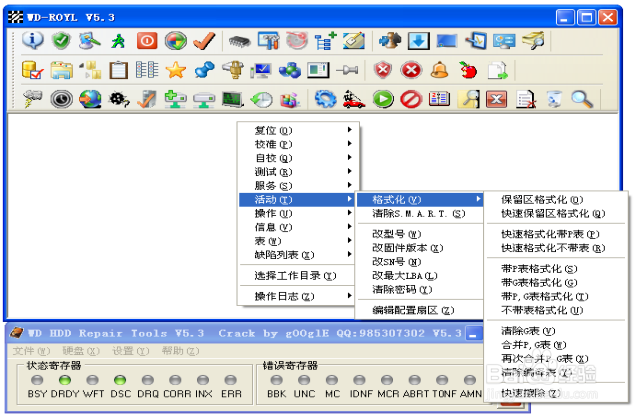This screenshot has height=416, width=634.
Task: Open the 复位 (O) submenu
Action: pos(296,130)
